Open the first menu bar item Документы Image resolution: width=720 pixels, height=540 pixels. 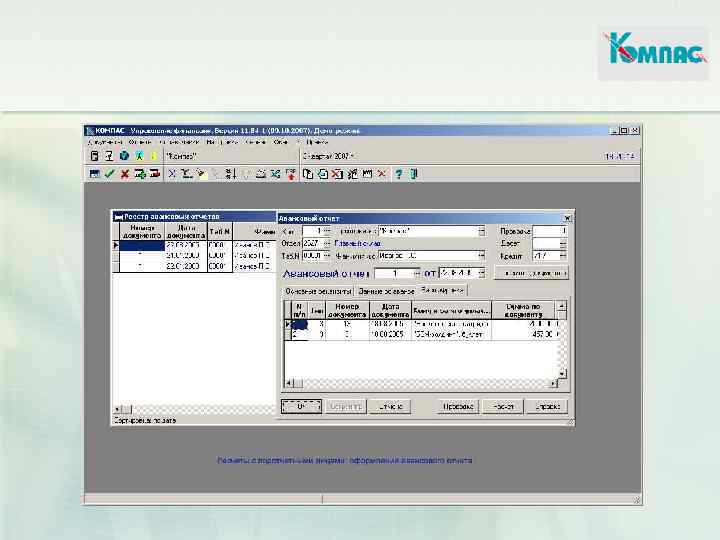[x=105, y=142]
